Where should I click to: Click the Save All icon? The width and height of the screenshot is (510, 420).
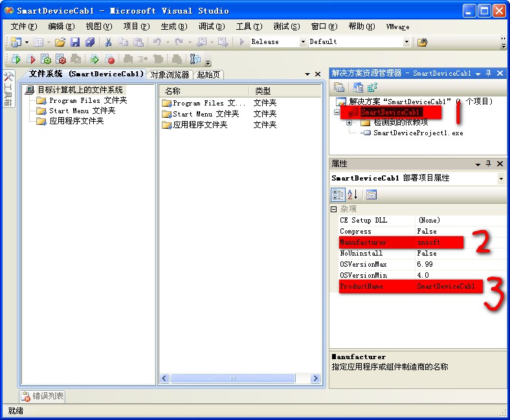pos(90,42)
